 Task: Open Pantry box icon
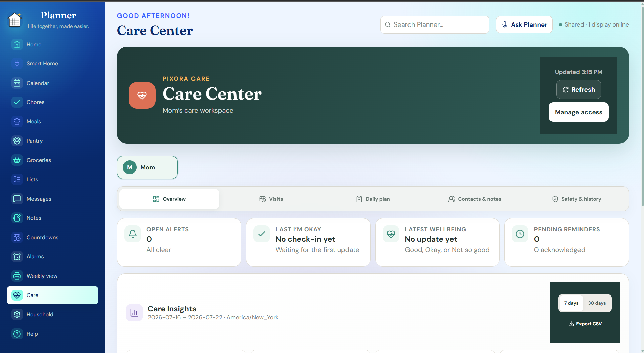[17, 141]
